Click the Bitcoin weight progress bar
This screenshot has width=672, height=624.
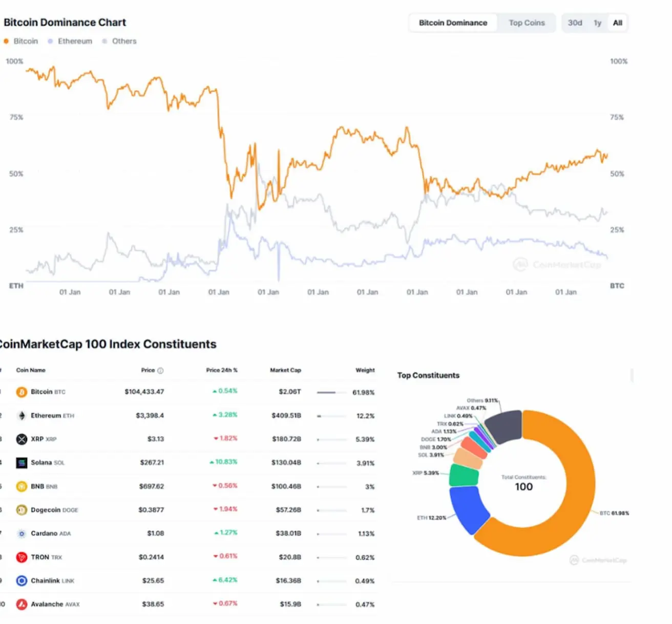point(332,393)
